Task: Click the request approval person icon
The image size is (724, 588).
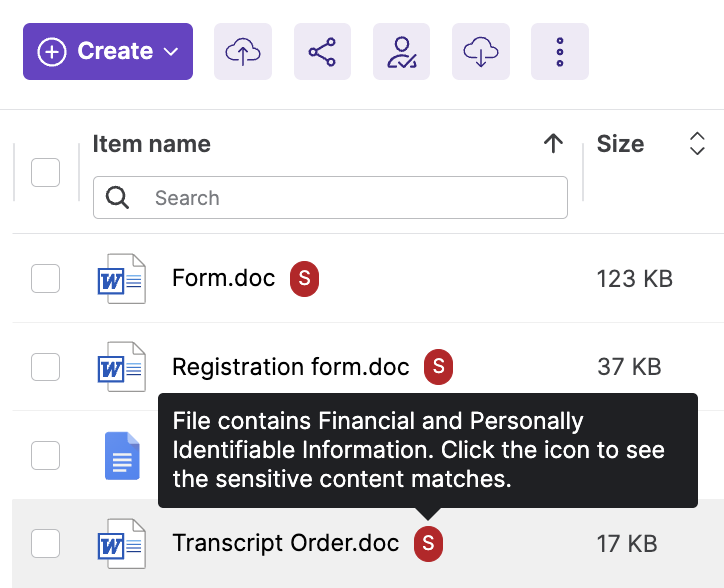Action: 401,51
